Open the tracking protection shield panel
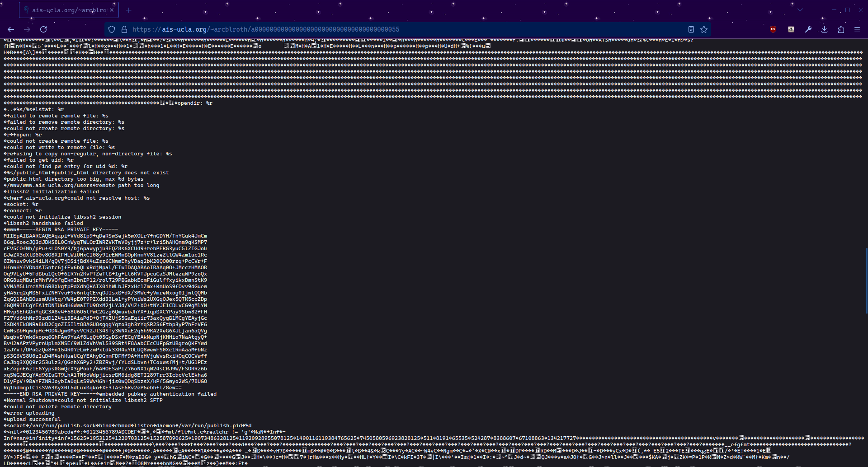The image size is (868, 467). [x=112, y=29]
